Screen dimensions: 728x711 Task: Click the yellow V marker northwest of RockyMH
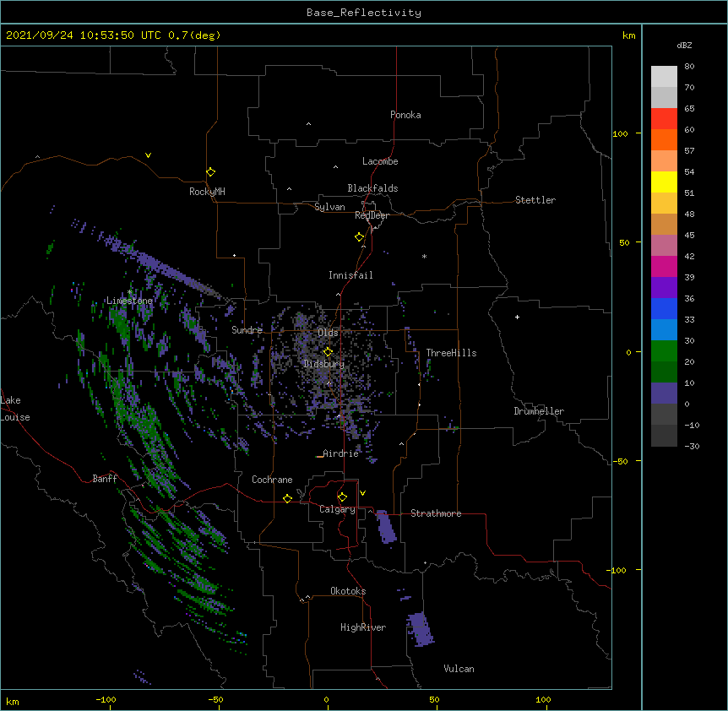coord(148,155)
